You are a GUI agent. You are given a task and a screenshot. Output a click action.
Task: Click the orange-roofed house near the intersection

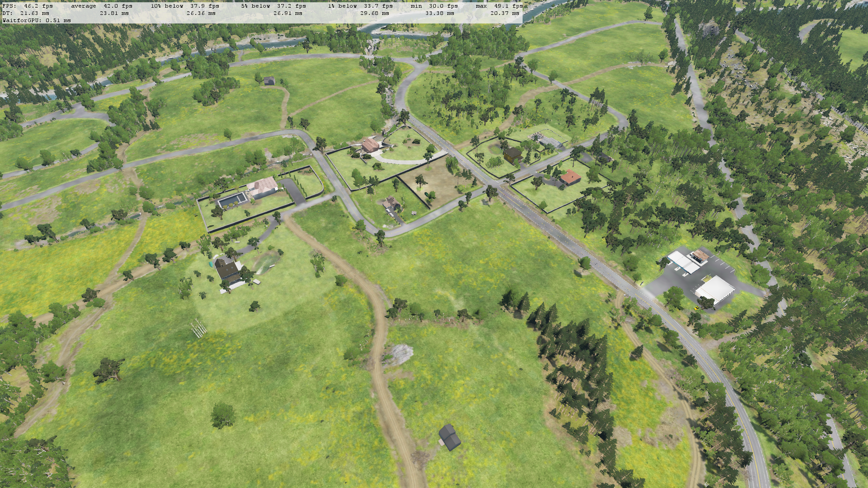coord(571,177)
